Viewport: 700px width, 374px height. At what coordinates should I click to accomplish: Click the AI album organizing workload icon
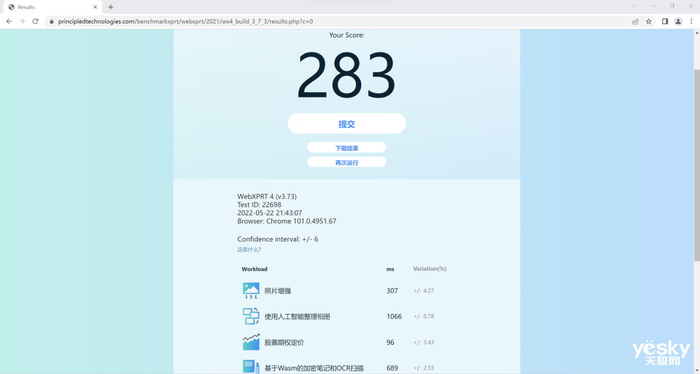point(251,316)
